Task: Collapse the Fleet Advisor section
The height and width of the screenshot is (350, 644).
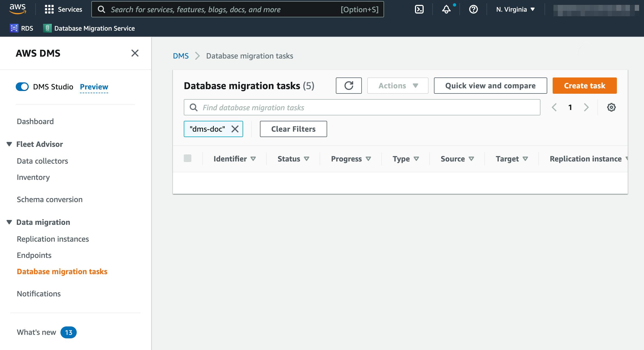Action: (9, 144)
